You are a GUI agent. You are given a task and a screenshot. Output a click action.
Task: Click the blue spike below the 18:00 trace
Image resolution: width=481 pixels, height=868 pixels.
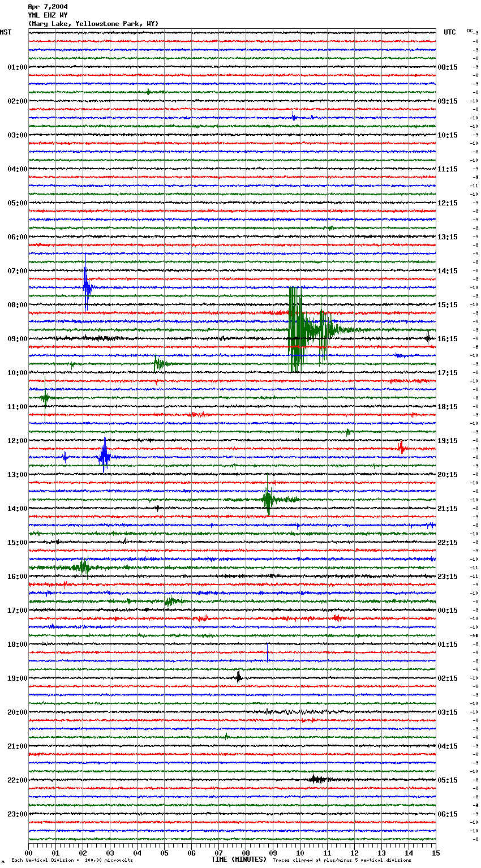[x=268, y=652]
